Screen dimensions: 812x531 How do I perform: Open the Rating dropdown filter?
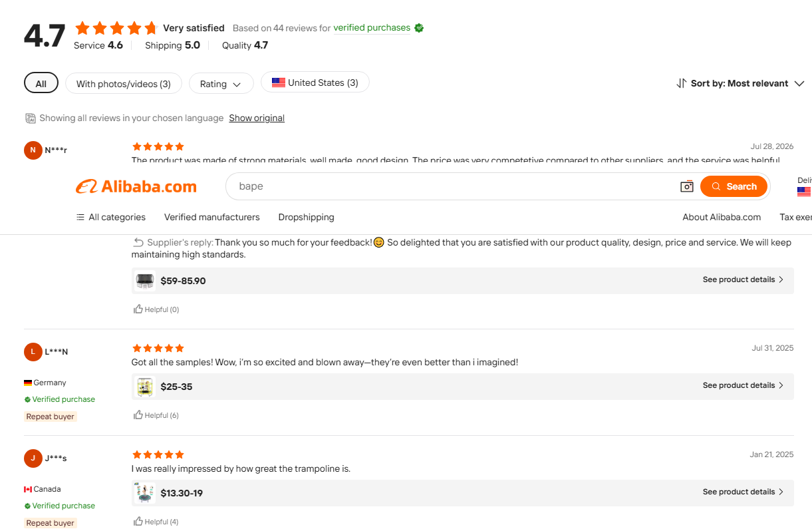[221, 83]
